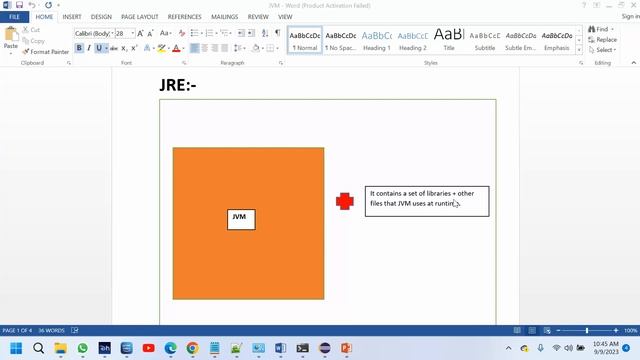The width and height of the screenshot is (640, 360).
Task: Toggle Italic formatting
Action: click(x=89, y=48)
